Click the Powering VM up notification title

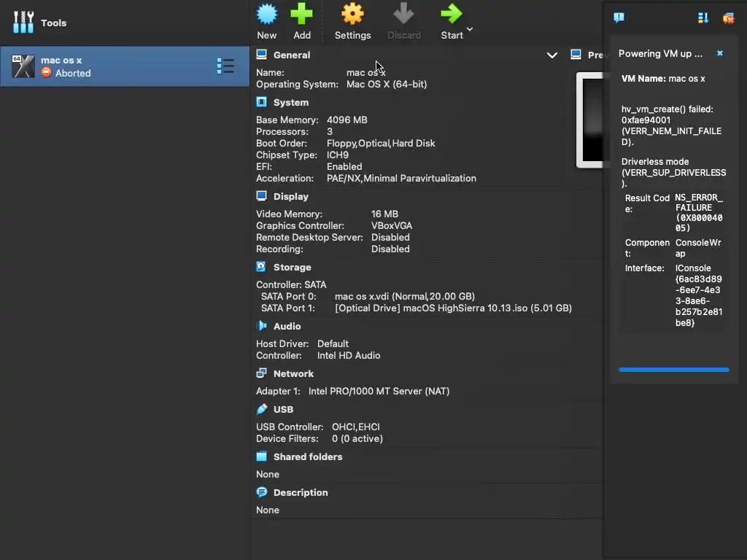pos(660,54)
